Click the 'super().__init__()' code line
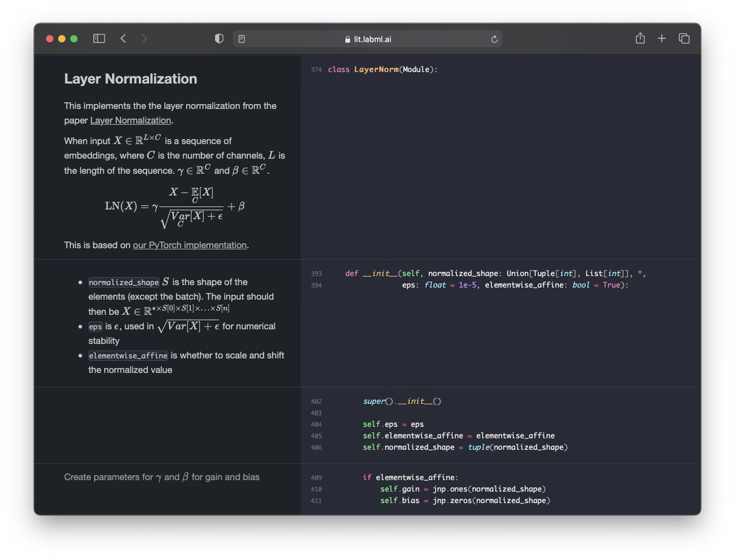The image size is (735, 560). tap(402, 401)
